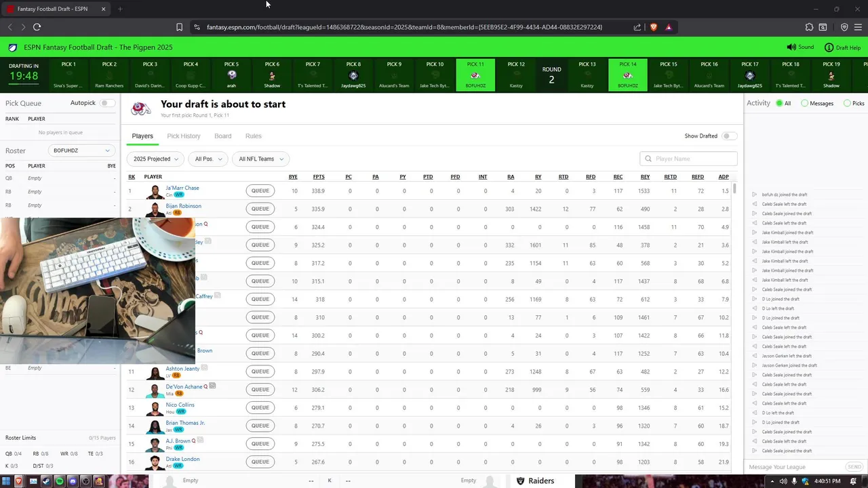Queue Ja'Marr Chase
This screenshot has height=488, width=868.
pyautogui.click(x=260, y=190)
